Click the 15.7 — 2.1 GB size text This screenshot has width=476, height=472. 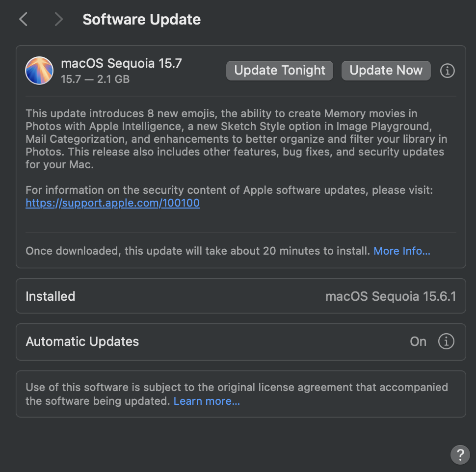(95, 79)
